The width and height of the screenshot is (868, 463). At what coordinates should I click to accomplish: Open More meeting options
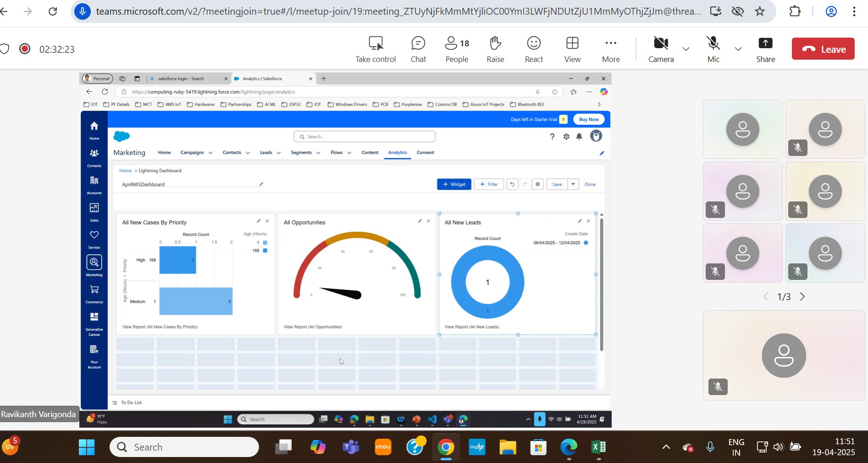[611, 49]
